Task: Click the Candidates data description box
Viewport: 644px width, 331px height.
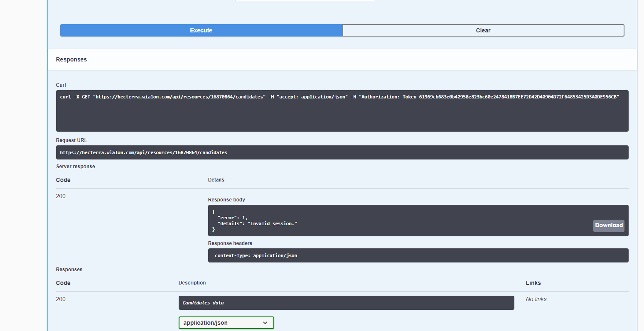Action: 346,303
